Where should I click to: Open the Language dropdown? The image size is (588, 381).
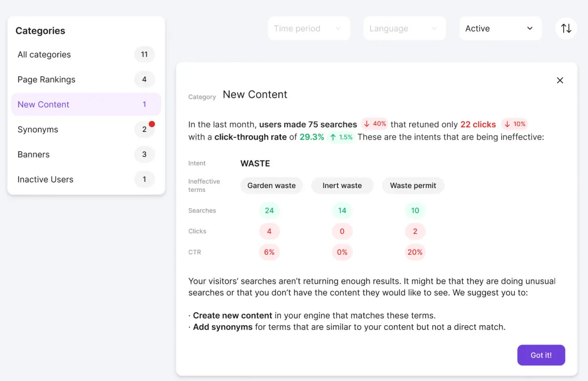tap(404, 28)
